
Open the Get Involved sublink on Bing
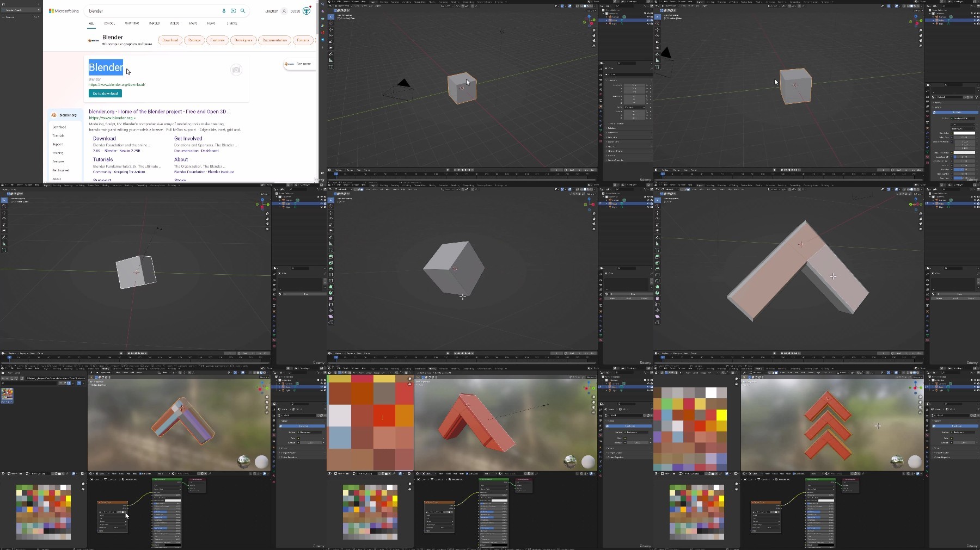tap(188, 139)
